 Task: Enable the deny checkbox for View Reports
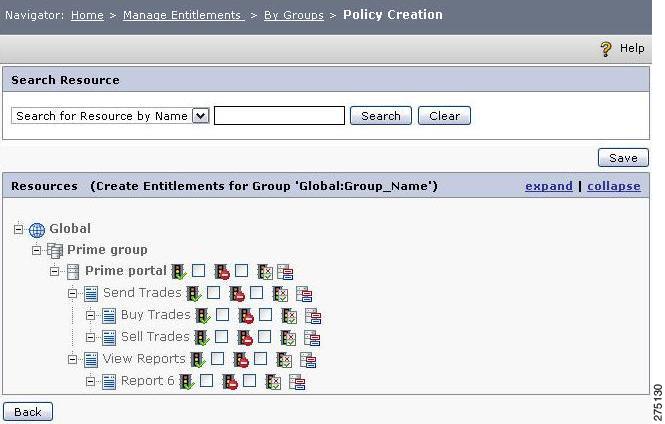pyautogui.click(x=261, y=358)
